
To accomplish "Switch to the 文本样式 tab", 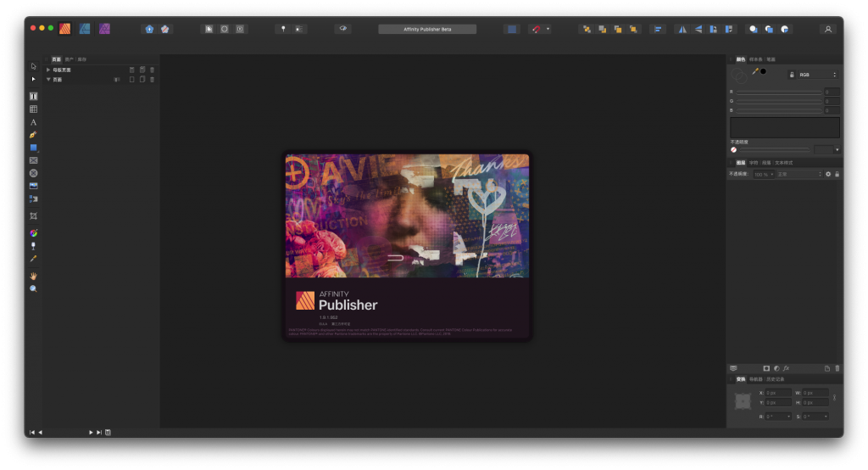I will (784, 163).
